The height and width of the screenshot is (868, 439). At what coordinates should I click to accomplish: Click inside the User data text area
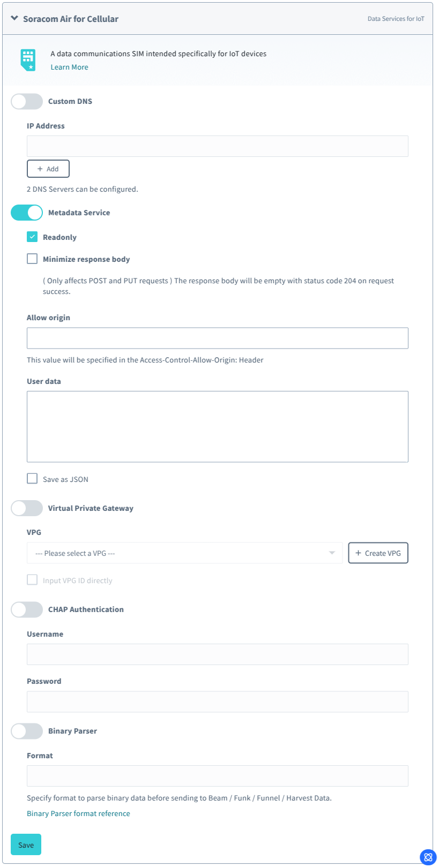(218, 427)
